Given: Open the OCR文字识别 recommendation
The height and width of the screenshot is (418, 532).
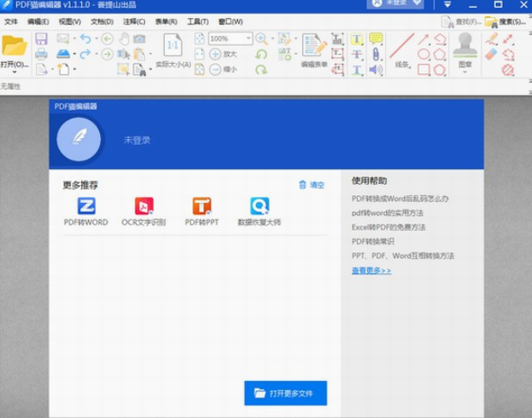Looking at the screenshot, I should pos(143,212).
